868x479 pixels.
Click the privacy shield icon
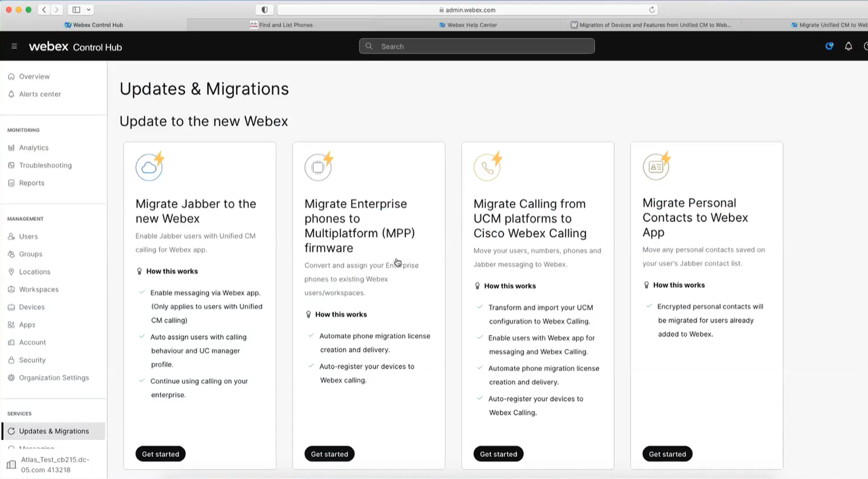(x=264, y=10)
